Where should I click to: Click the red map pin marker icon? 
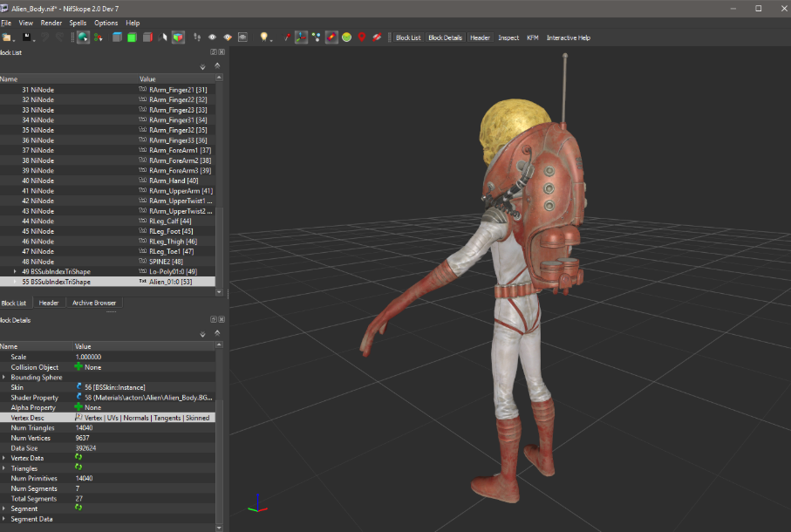pyautogui.click(x=361, y=38)
